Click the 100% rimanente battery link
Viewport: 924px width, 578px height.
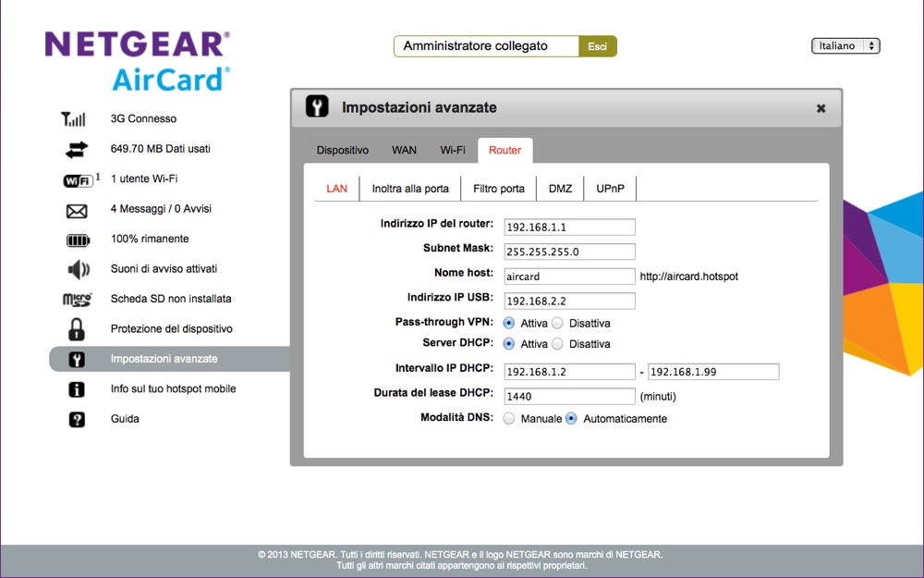coord(150,239)
